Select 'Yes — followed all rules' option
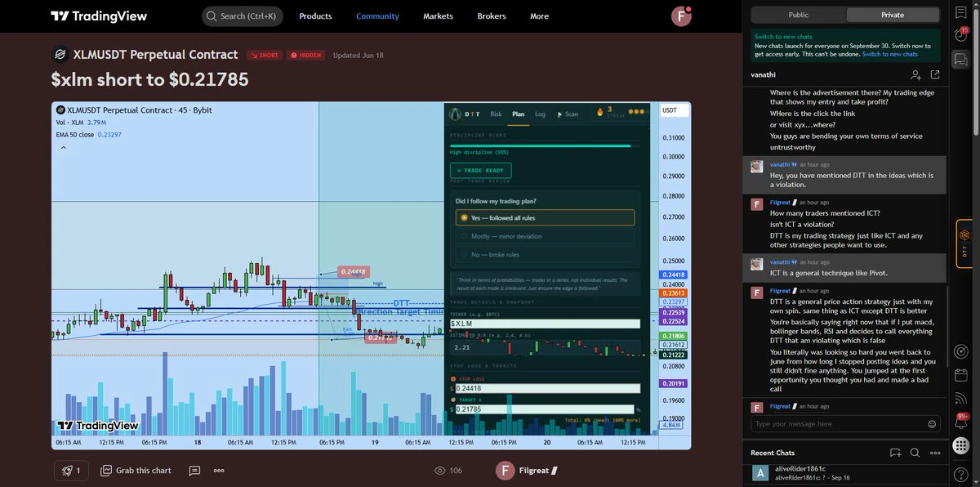 545,217
